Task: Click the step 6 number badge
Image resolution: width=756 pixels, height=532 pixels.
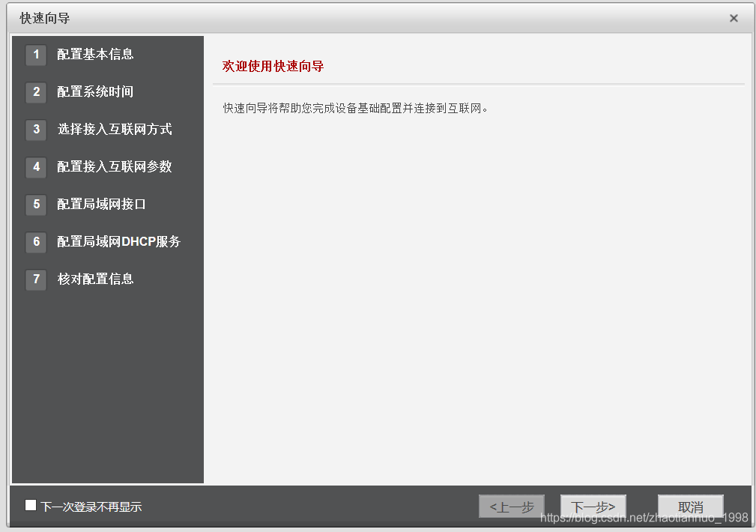Action: click(36, 241)
